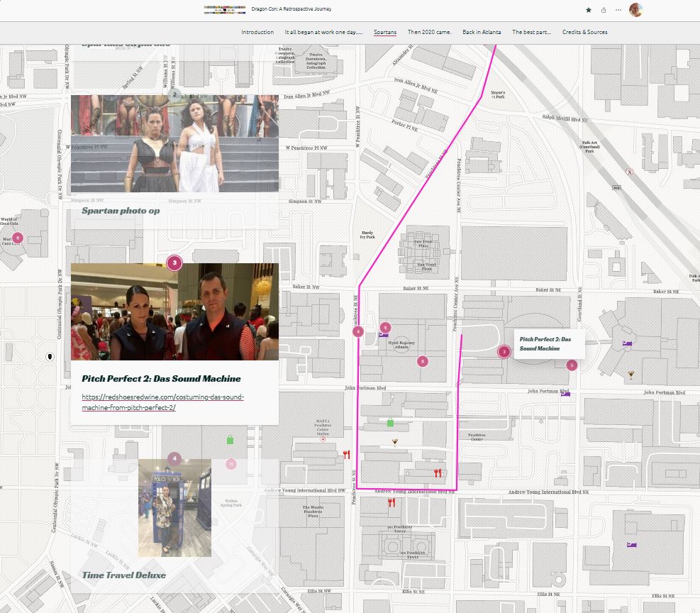This screenshot has height=613, width=700.
Task: Click the map marker at World of Coca-Cola
Action: (18, 238)
